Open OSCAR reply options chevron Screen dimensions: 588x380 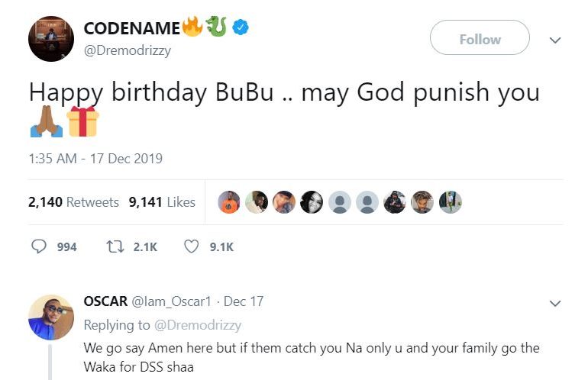(x=555, y=303)
